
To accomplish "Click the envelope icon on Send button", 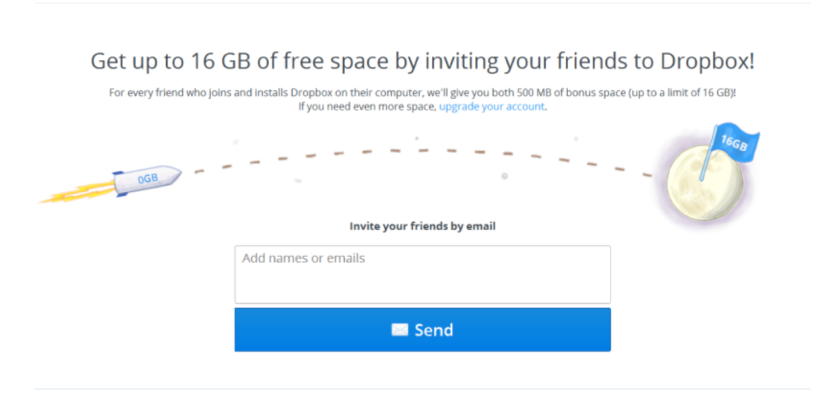I will pyautogui.click(x=399, y=330).
